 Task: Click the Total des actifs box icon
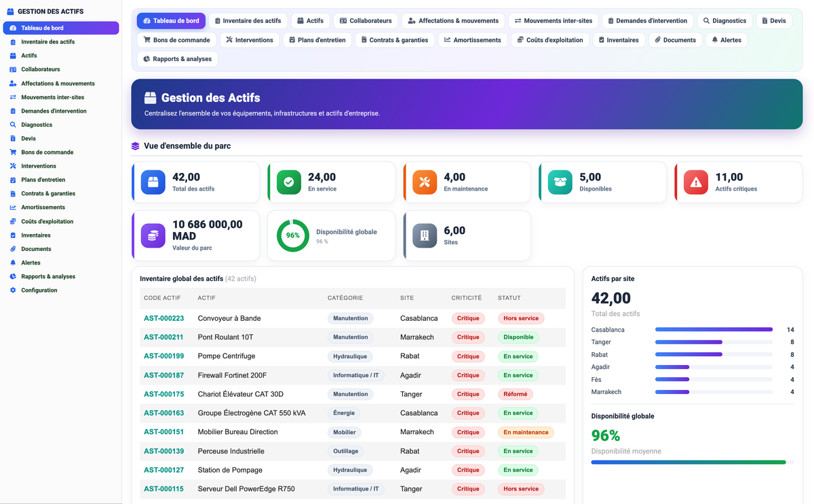coord(153,182)
